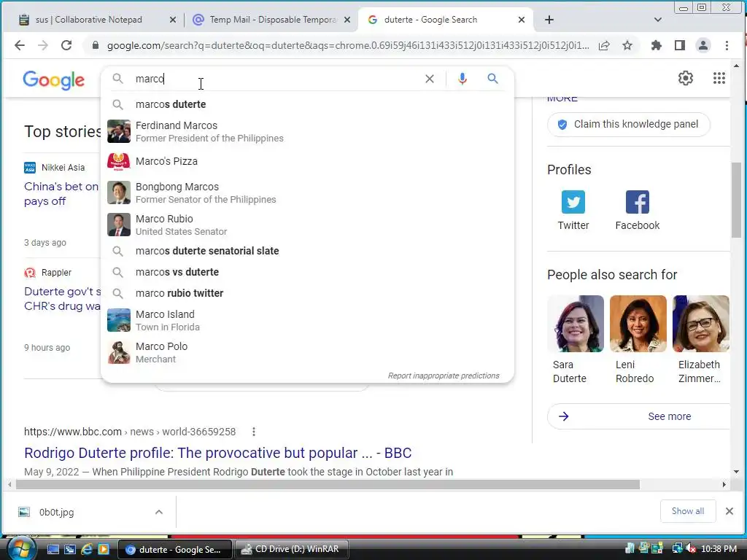The height and width of the screenshot is (560, 747).
Task: Choose the 'marcos duterte' suggestion
Action: (307, 104)
